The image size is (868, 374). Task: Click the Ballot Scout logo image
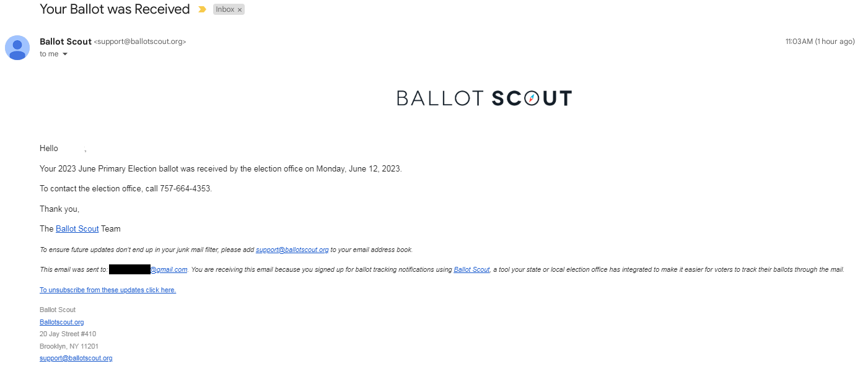coord(484,98)
